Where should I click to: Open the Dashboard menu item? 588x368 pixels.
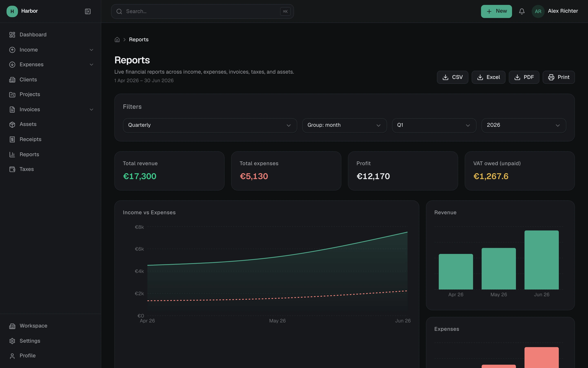pos(51,35)
